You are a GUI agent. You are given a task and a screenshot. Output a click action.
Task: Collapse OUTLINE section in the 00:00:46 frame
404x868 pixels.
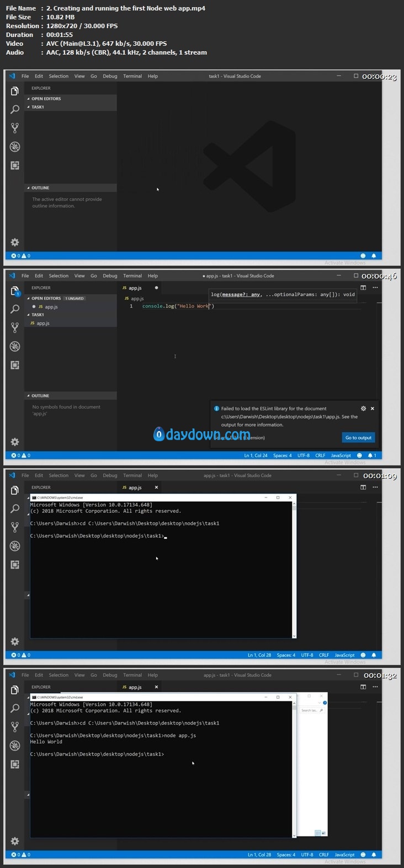[71, 396]
